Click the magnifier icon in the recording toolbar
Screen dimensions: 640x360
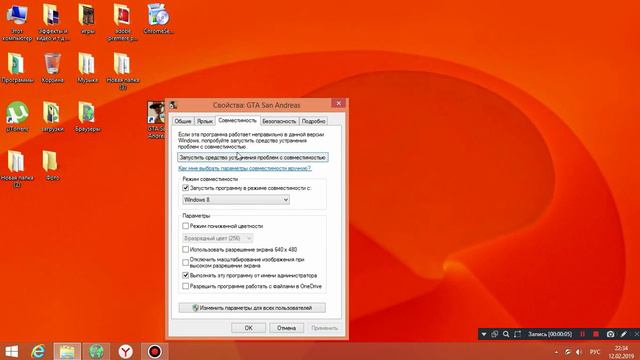[506, 334]
